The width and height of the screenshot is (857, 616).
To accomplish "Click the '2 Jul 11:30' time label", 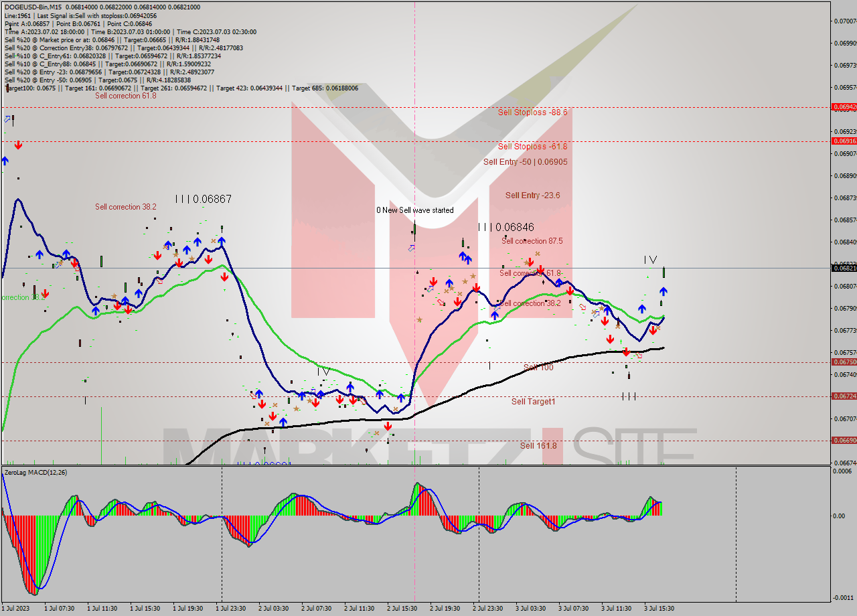I will (359, 609).
